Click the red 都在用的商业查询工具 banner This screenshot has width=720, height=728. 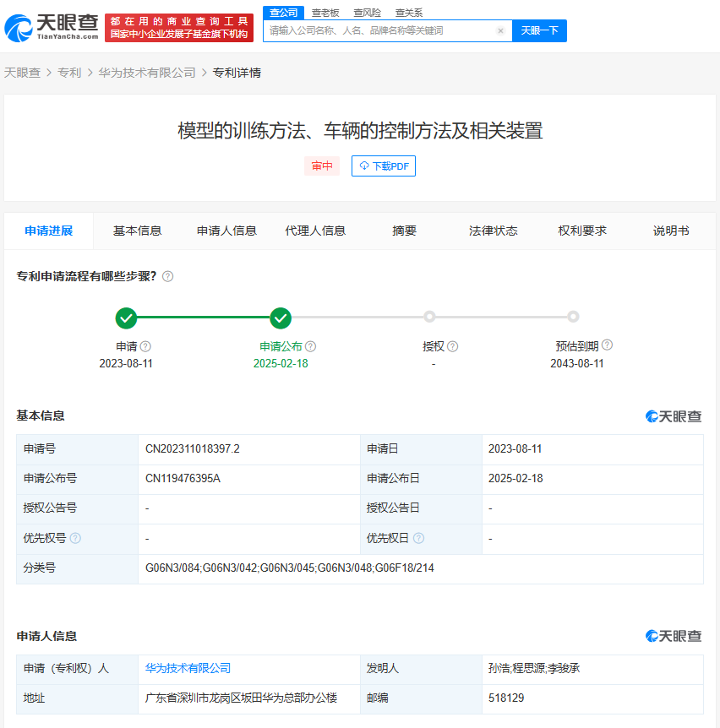point(179,28)
